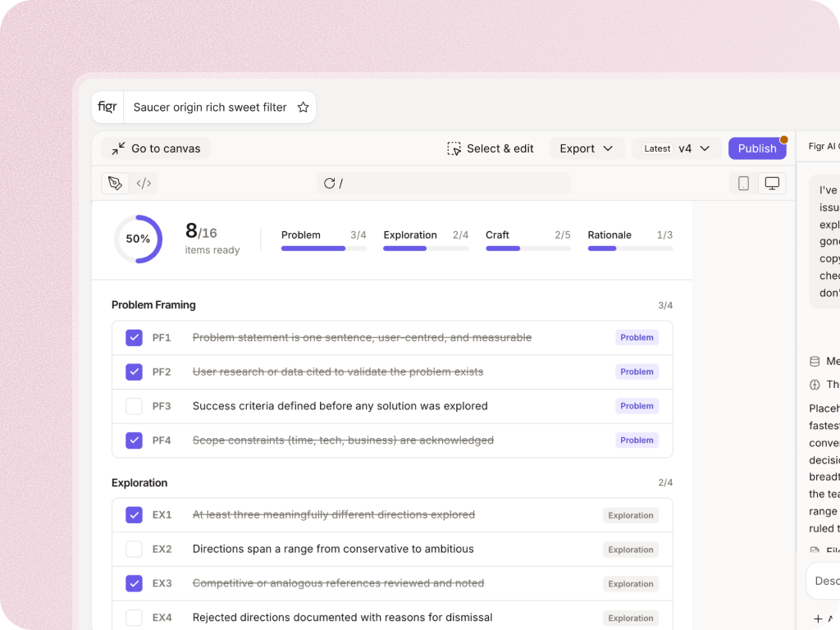Click the database icon in the AI panel

pyautogui.click(x=815, y=361)
